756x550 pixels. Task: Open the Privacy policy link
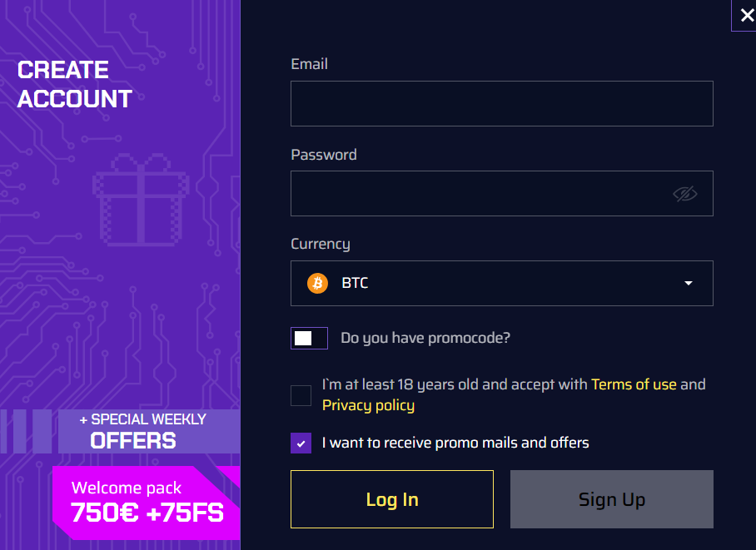point(368,405)
